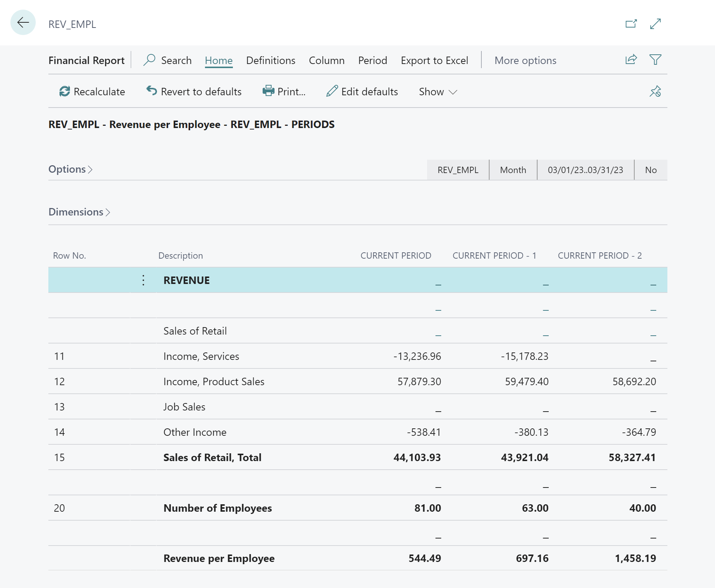Click the search magnifier icon
The width and height of the screenshot is (715, 588).
(149, 60)
